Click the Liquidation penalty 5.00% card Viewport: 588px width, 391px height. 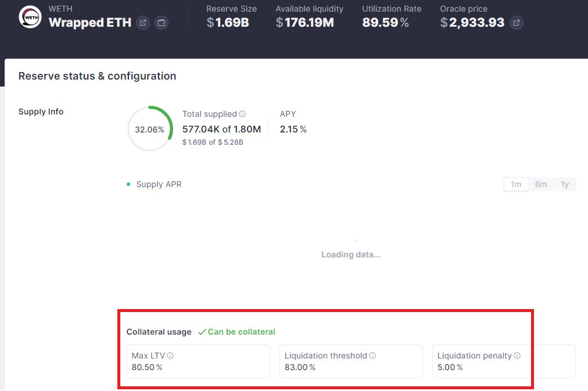coord(504,361)
